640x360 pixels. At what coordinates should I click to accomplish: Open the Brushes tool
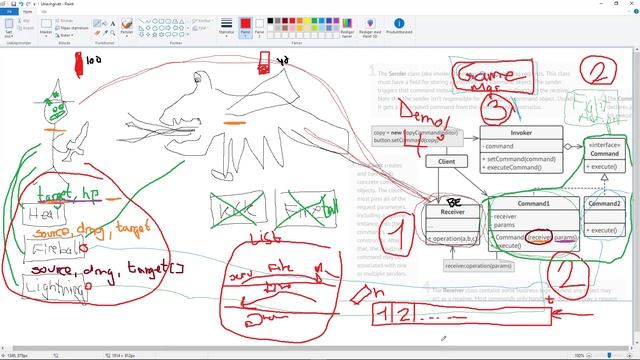[x=127, y=24]
